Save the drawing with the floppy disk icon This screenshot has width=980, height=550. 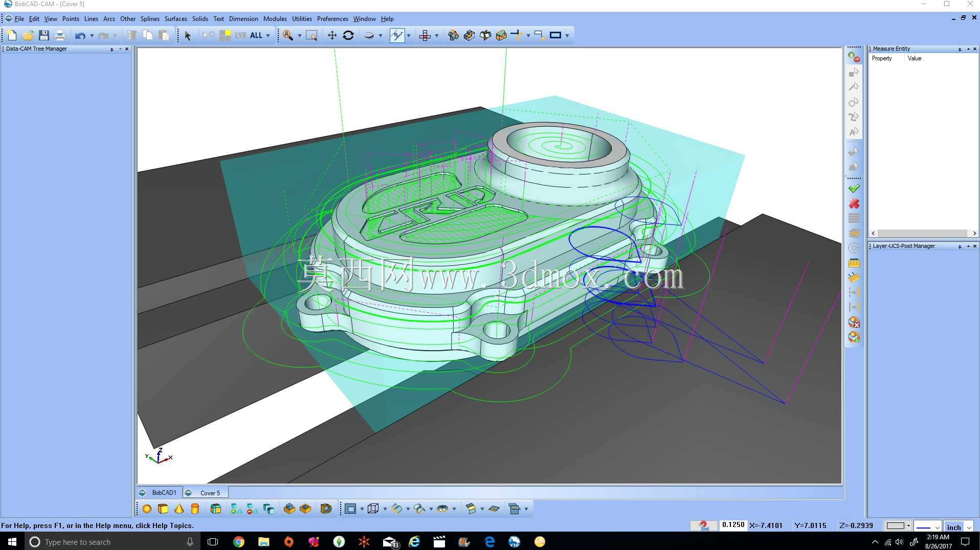(43, 35)
